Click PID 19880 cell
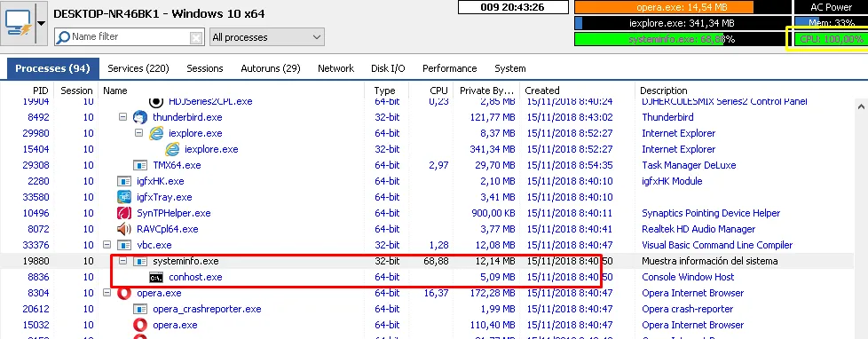This screenshot has width=868, height=339. pyautogui.click(x=36, y=261)
